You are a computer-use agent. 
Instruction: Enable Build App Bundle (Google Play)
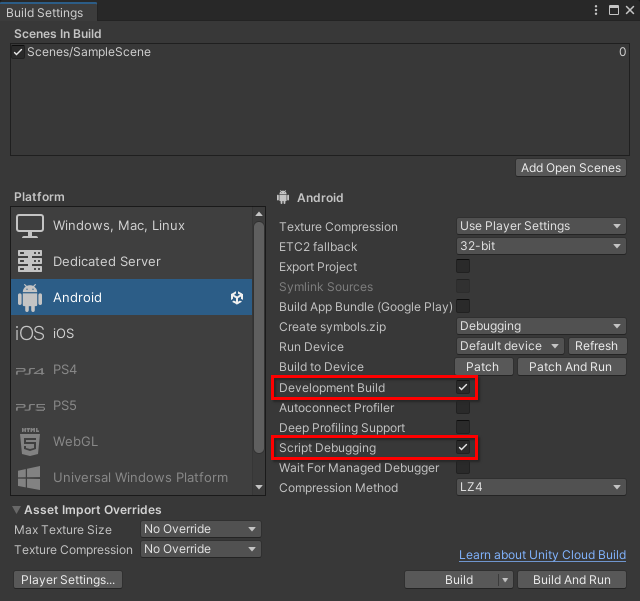tap(463, 306)
